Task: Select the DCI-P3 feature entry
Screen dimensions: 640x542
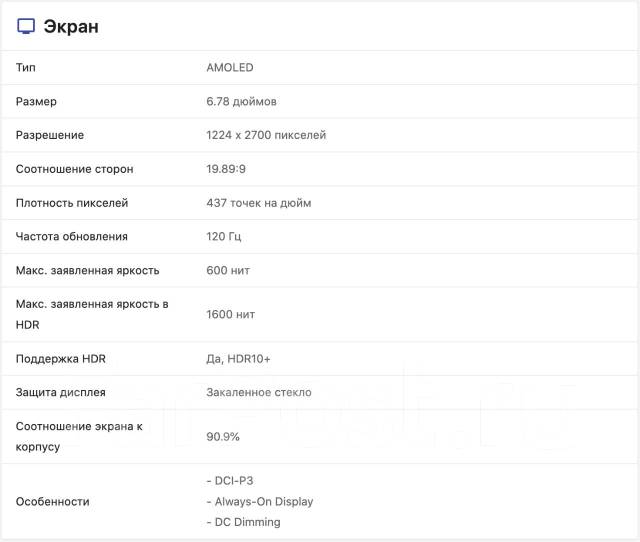Action: tap(230, 481)
